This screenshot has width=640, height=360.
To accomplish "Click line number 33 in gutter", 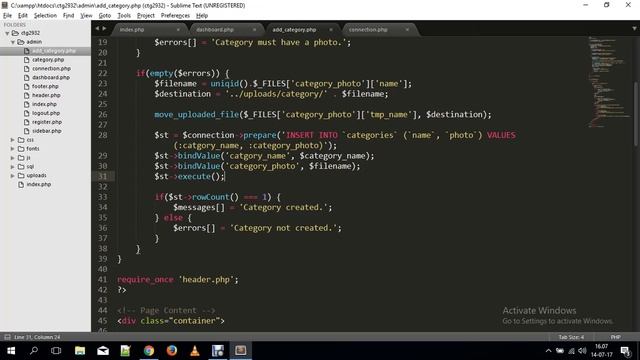I will (102, 197).
